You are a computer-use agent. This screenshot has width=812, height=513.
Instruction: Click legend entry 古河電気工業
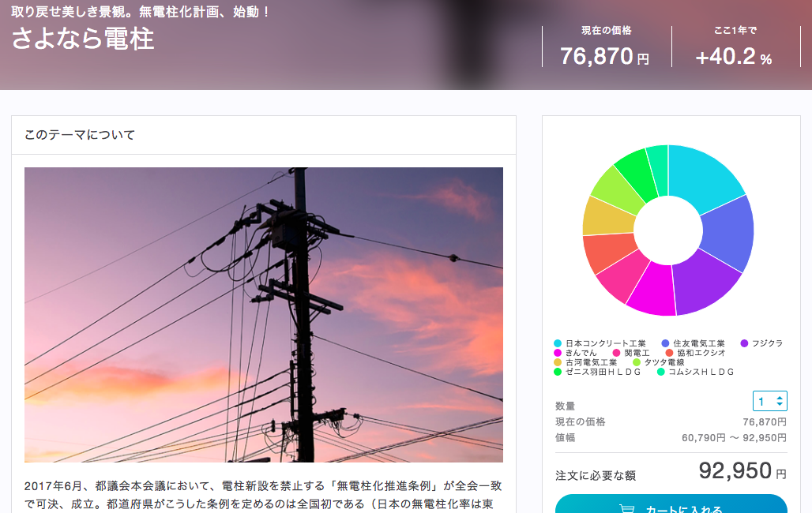tap(585, 362)
